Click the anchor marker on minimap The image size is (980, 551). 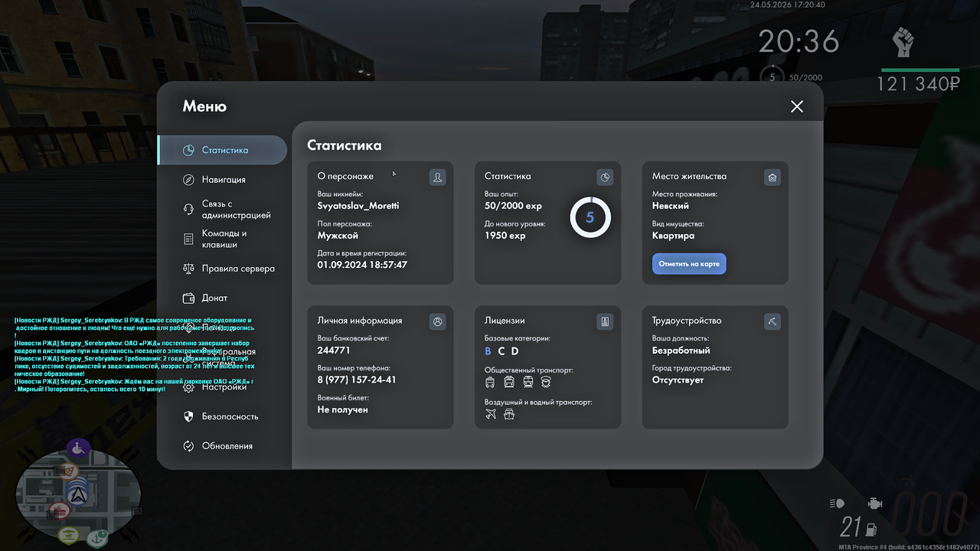tap(97, 539)
